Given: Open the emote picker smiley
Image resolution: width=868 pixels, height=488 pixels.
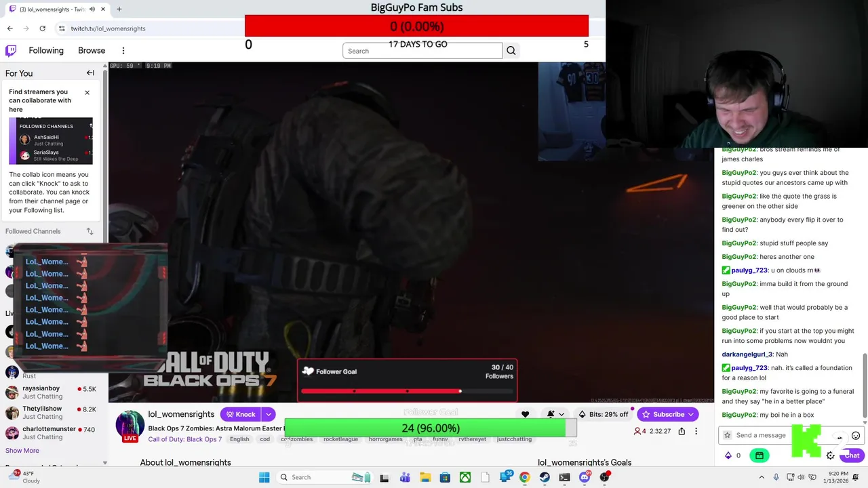Looking at the screenshot, I should tap(855, 435).
